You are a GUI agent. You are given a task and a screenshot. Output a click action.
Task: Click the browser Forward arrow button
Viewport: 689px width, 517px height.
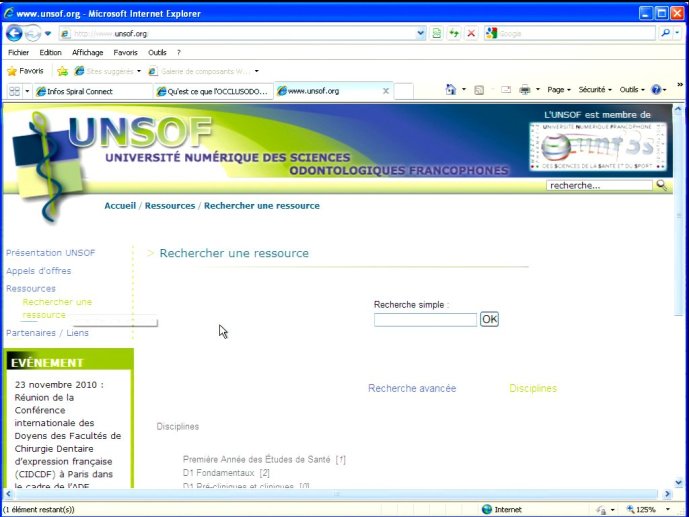(x=33, y=33)
